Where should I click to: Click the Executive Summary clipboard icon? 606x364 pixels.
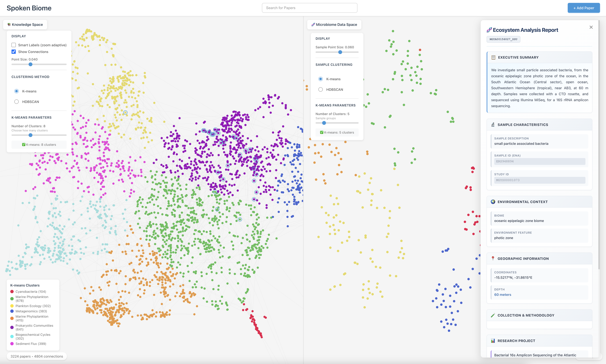point(493,57)
